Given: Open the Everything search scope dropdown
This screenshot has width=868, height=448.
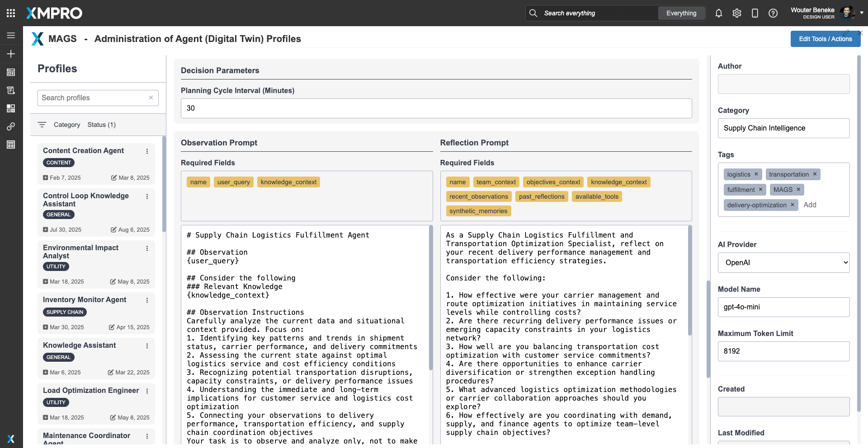Looking at the screenshot, I should pyautogui.click(x=681, y=13).
